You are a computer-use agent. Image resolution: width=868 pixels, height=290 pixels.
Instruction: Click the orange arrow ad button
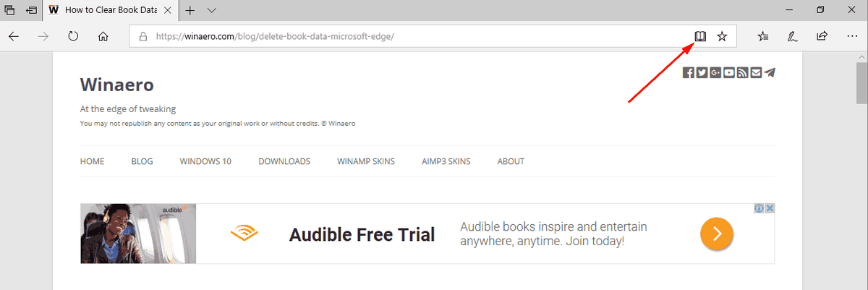point(716,233)
